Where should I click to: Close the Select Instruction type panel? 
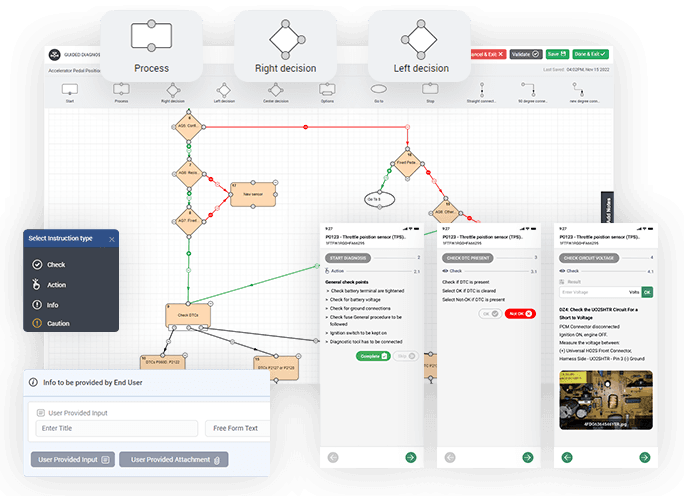click(x=112, y=239)
